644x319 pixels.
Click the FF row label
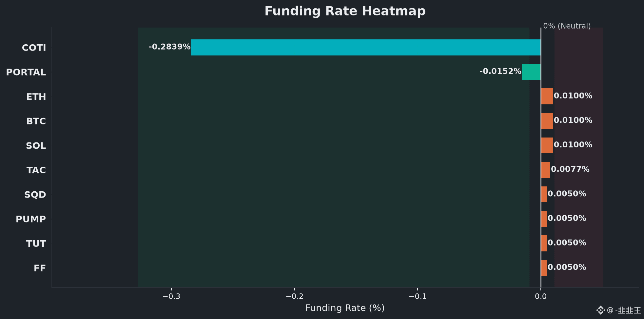pos(40,268)
